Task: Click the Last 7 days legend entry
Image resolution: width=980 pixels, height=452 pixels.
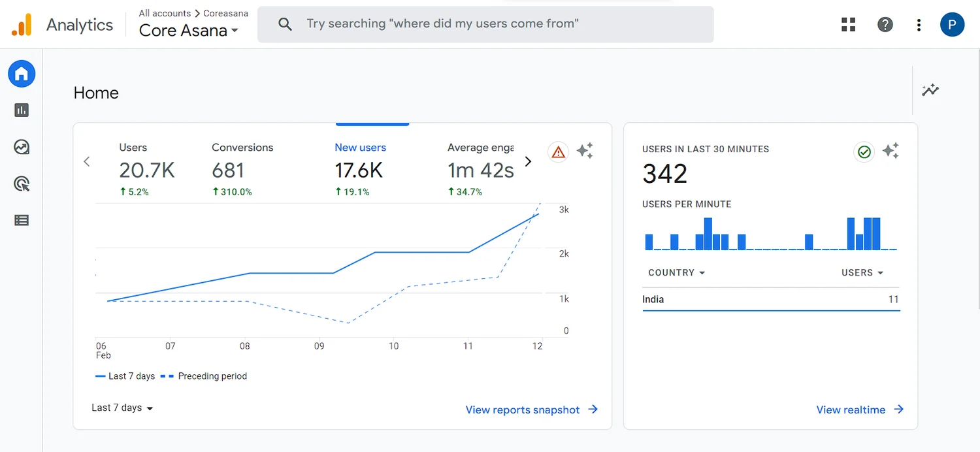Action: pos(125,376)
